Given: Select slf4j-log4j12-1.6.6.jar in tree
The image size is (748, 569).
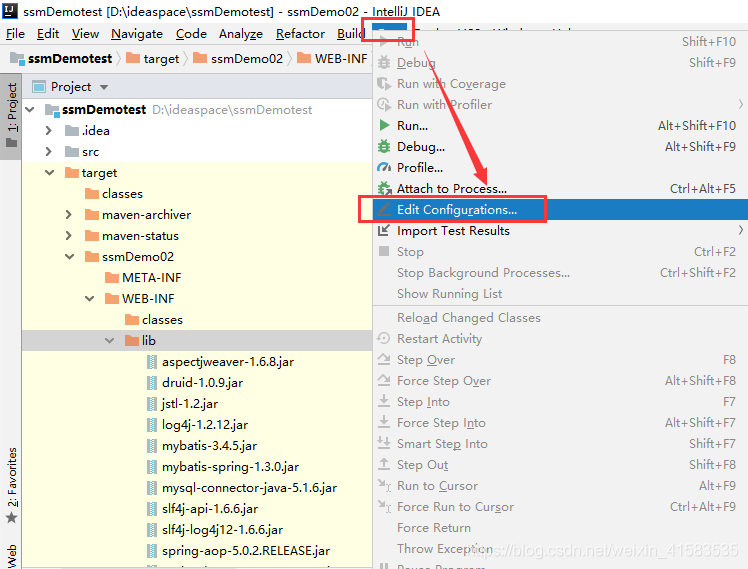Looking at the screenshot, I should coord(222,529).
